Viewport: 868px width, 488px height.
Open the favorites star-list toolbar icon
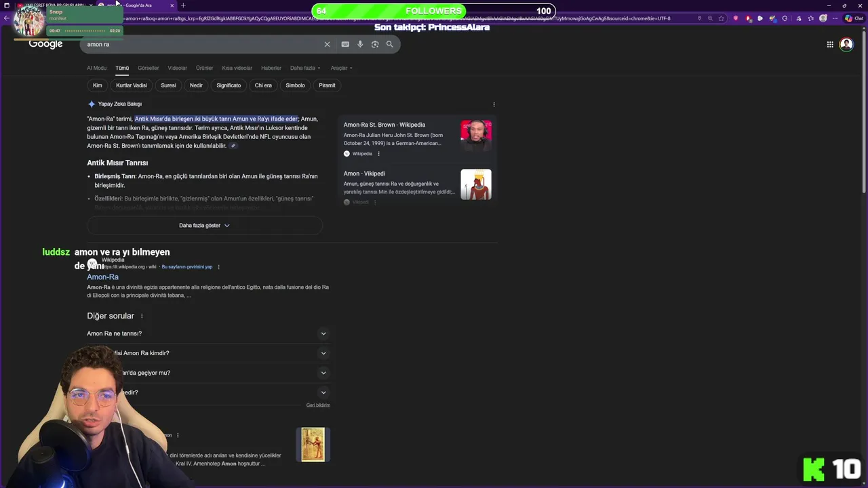coord(810,18)
